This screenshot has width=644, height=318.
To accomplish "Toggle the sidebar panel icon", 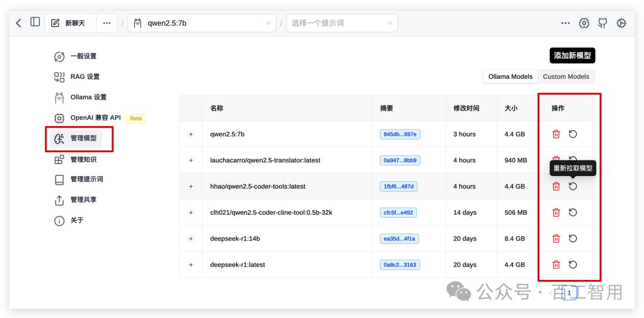I will point(35,22).
